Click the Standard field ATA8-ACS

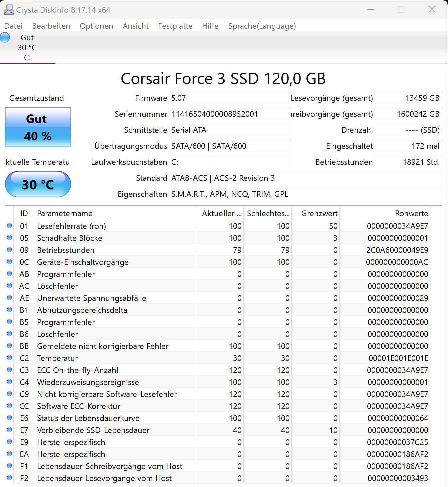306,178
